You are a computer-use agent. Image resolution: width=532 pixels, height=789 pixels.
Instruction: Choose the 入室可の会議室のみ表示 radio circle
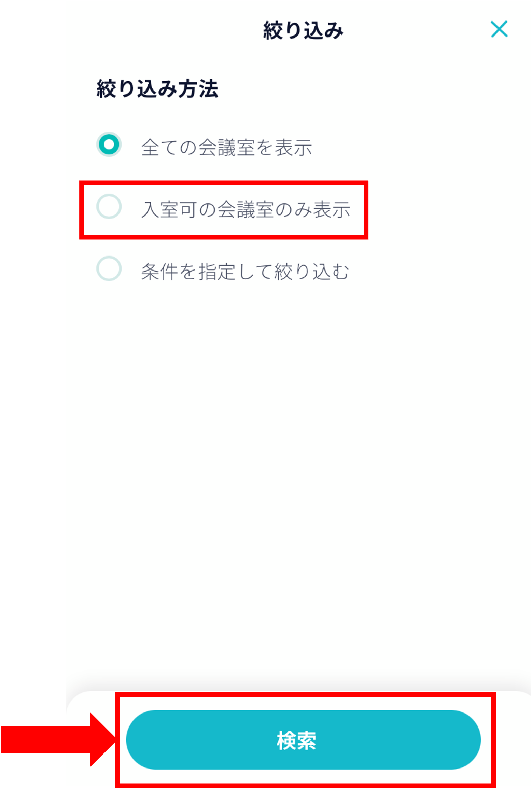click(x=109, y=207)
